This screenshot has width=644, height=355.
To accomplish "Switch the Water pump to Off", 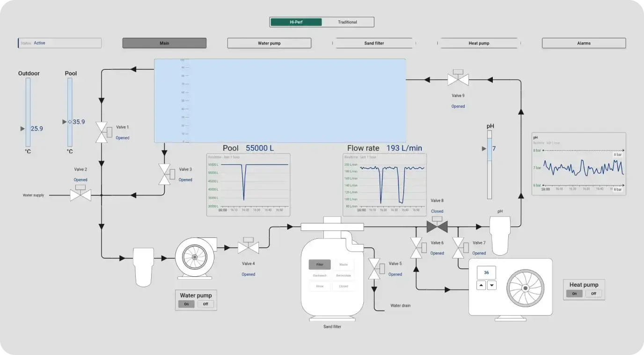I will tap(205, 304).
